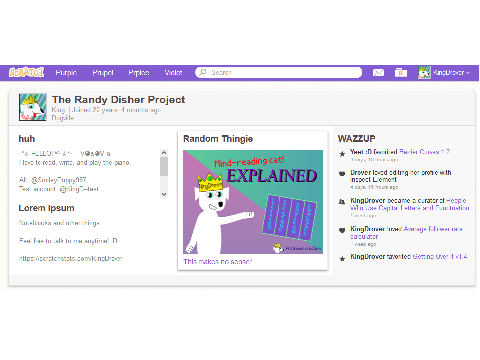Open the Average follower rate calculator link

coord(406,233)
